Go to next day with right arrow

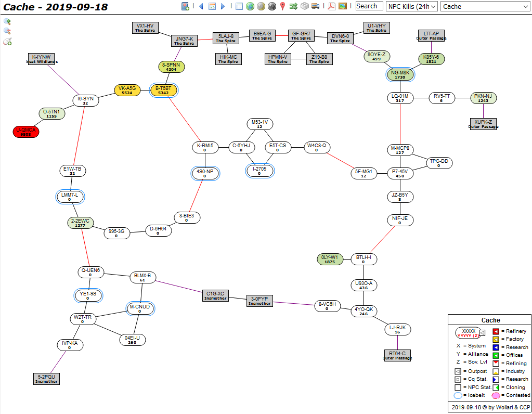tap(223, 6)
